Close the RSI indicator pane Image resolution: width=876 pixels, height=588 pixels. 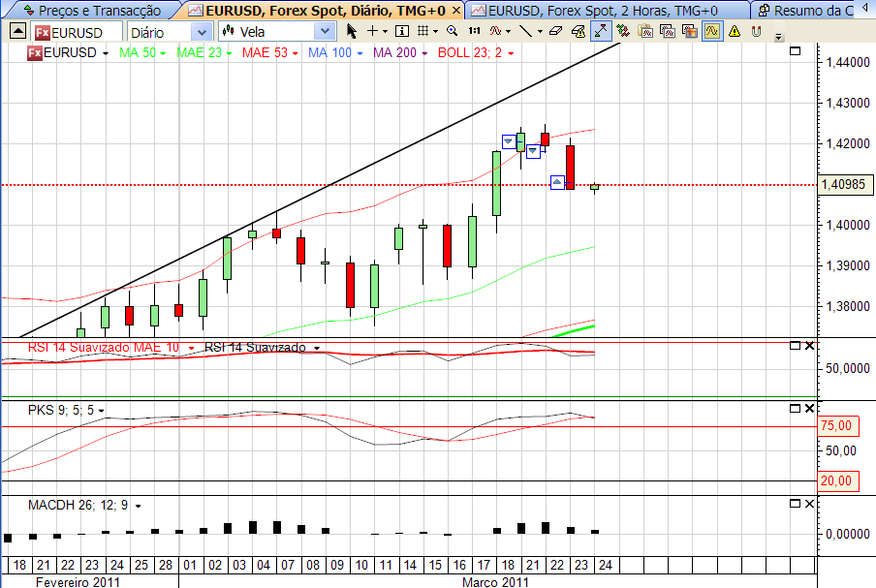(x=809, y=346)
